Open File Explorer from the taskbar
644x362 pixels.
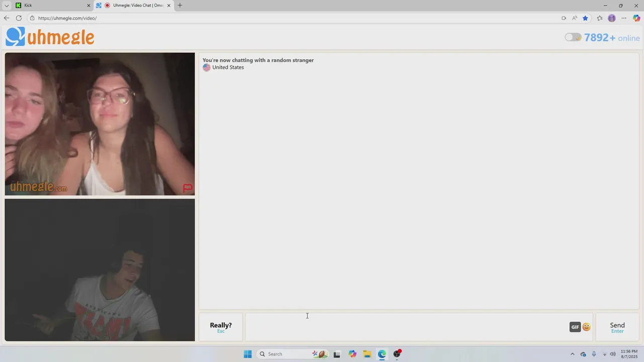pos(367,354)
